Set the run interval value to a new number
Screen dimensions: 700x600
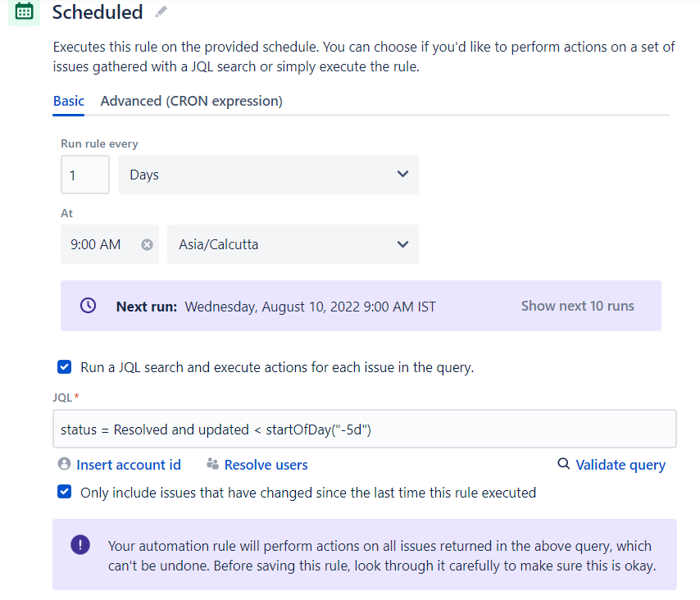[84, 174]
